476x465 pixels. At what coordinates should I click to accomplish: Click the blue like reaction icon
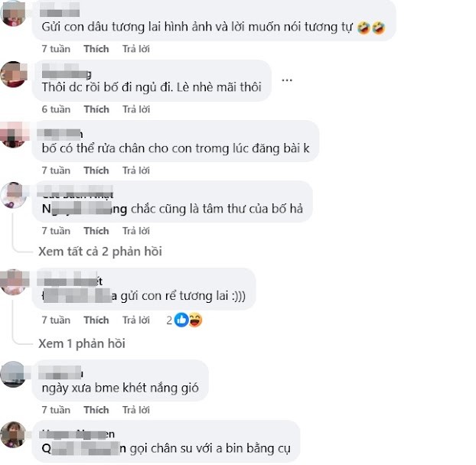(181, 320)
